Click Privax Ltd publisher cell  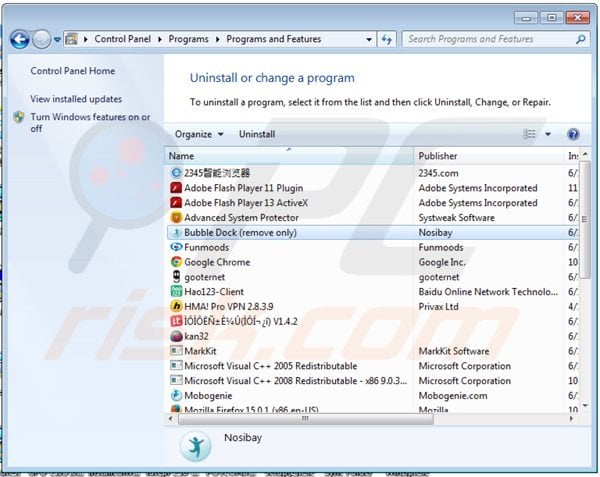pyautogui.click(x=438, y=306)
